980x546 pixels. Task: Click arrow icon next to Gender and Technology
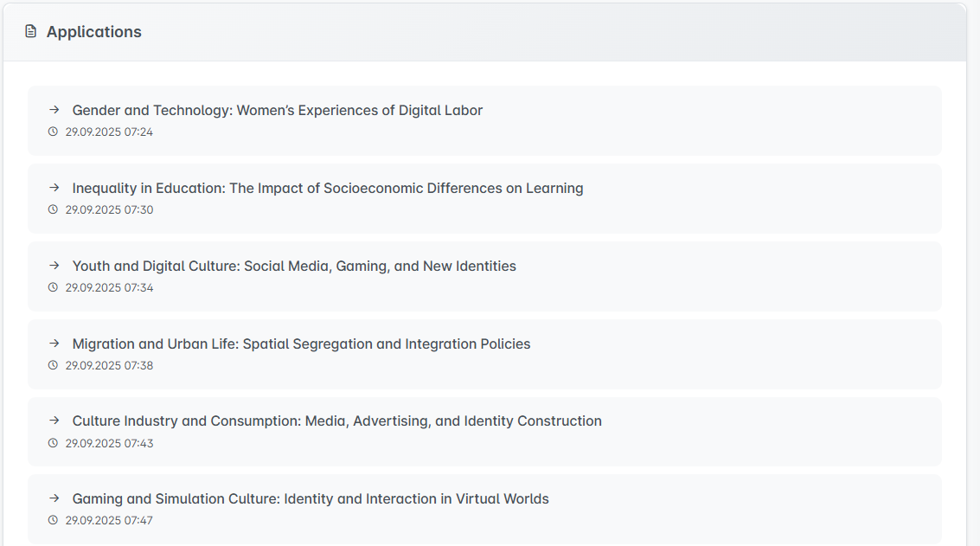pos(54,110)
